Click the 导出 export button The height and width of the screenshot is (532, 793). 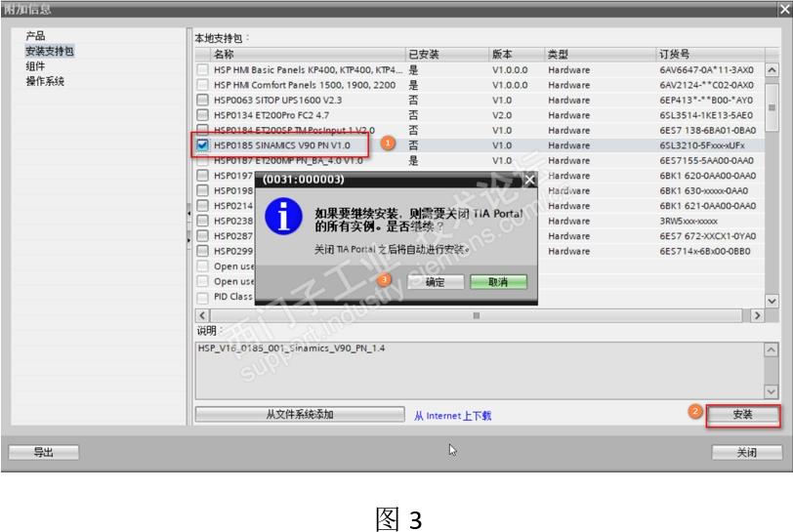[44, 452]
